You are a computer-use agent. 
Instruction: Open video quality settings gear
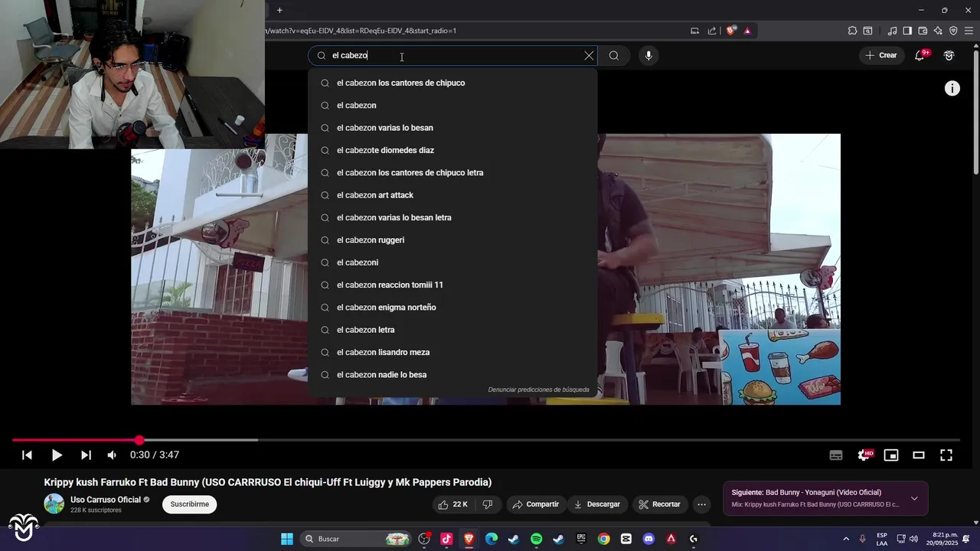click(864, 455)
